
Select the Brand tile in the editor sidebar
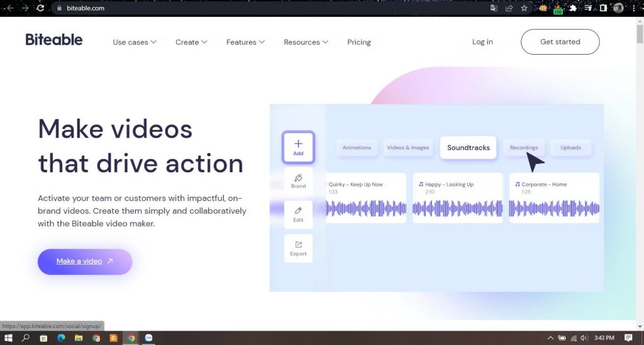click(x=298, y=181)
